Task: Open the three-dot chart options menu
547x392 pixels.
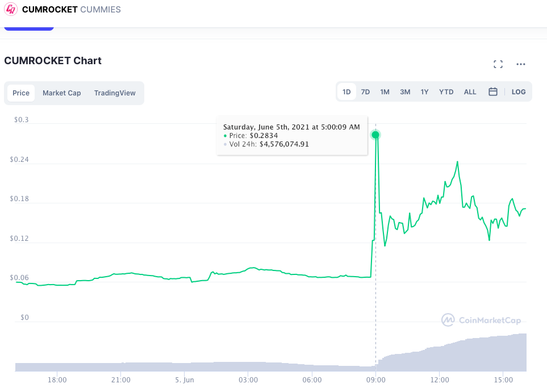Action: click(521, 64)
